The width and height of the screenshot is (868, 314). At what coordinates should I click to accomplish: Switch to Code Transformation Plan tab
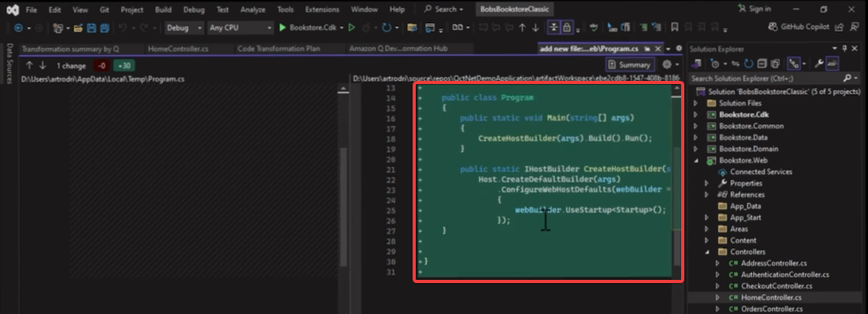[x=279, y=48]
